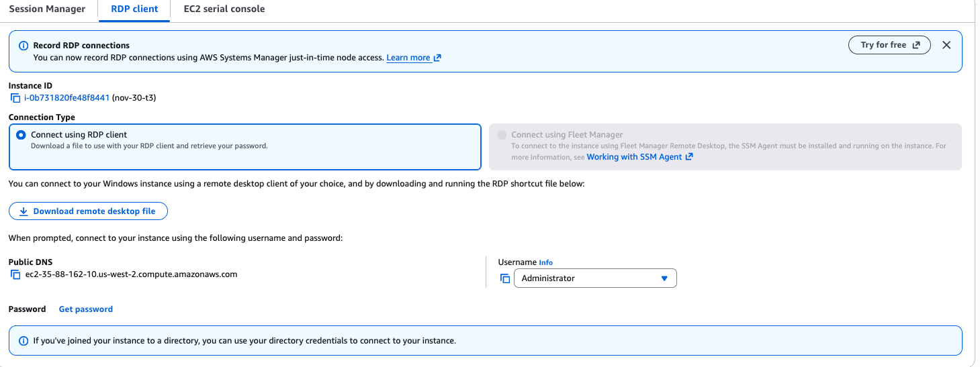Click the Public DNS label
The width and height of the screenshot is (980, 367).
coord(30,262)
